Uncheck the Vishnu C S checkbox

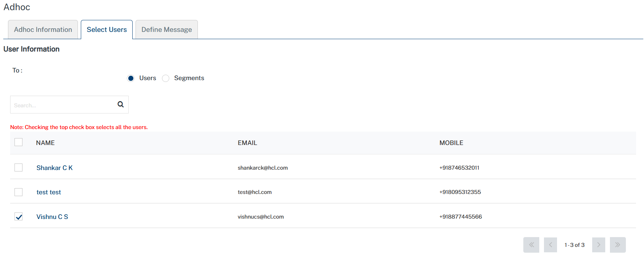pos(18,217)
